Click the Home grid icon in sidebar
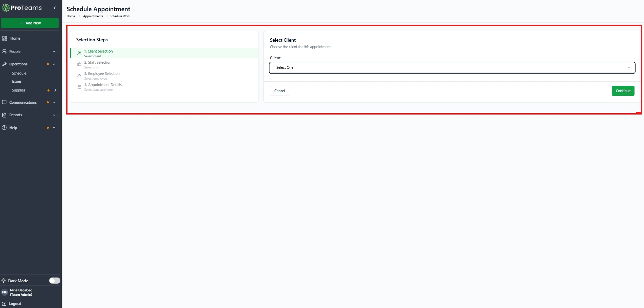The image size is (644, 308). pyautogui.click(x=5, y=38)
